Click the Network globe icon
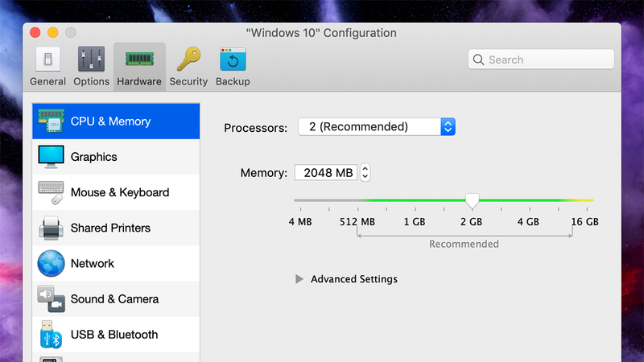This screenshot has height=362, width=644. point(51,264)
